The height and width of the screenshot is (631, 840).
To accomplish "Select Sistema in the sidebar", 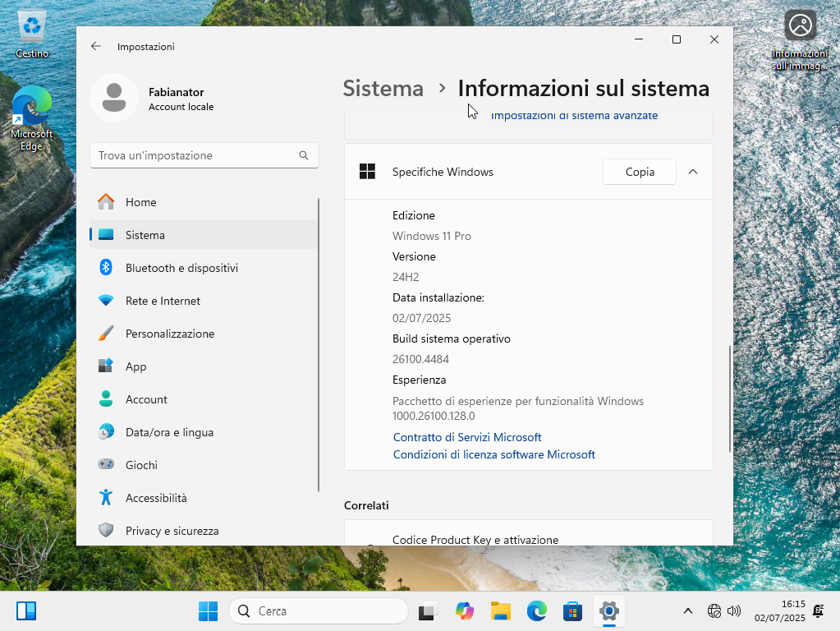I will (x=204, y=235).
